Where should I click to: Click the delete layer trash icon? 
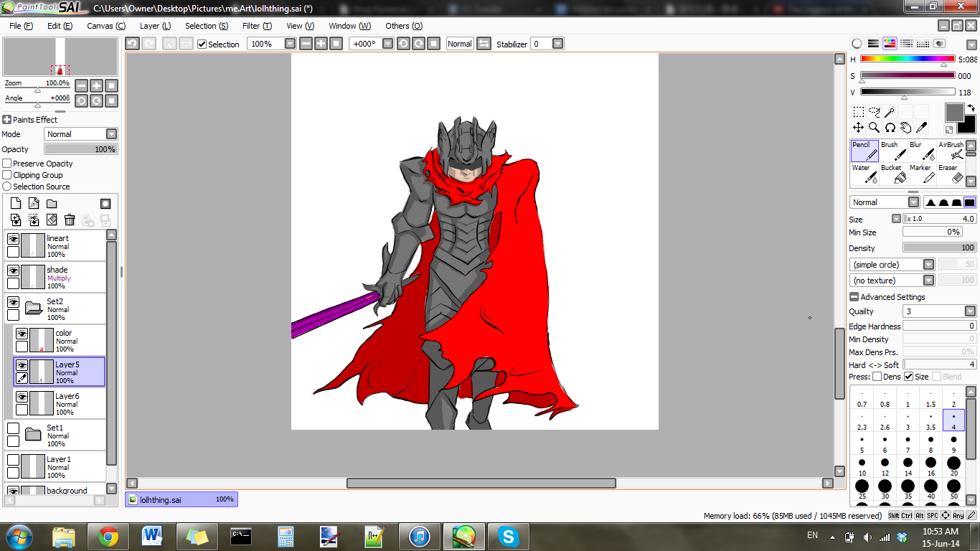(x=70, y=220)
